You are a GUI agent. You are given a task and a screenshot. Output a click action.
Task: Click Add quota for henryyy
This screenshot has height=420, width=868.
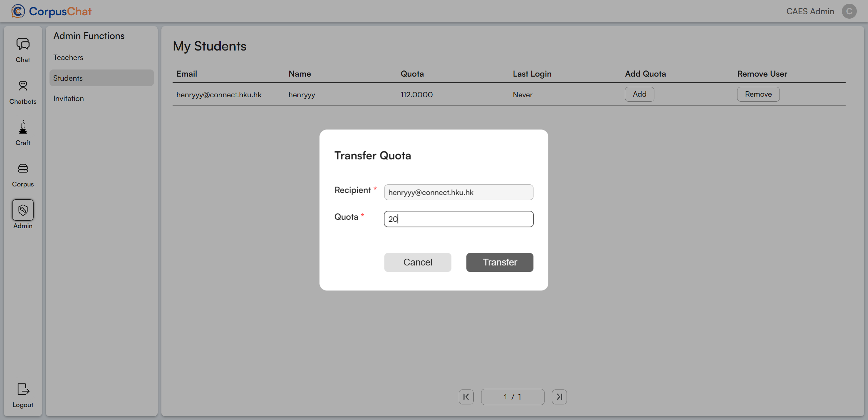[x=639, y=94]
